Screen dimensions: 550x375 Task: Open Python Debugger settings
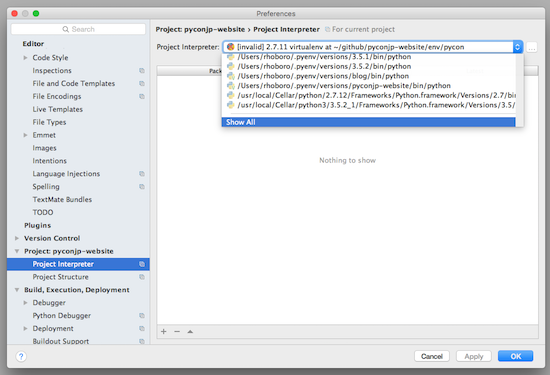pos(61,315)
